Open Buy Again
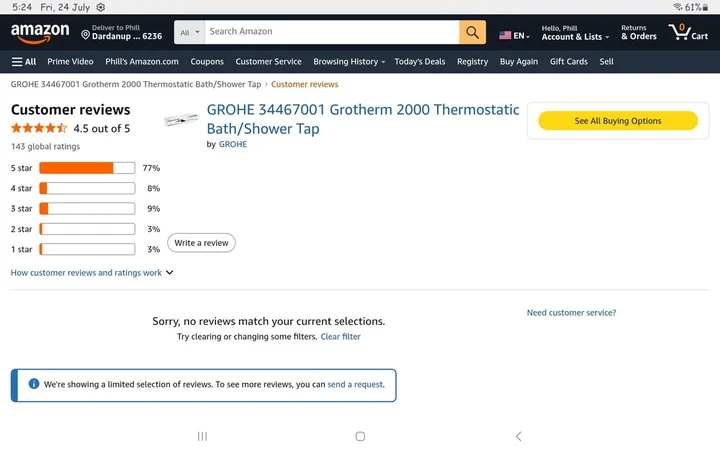Screen dimensions: 720x450 point(519,62)
